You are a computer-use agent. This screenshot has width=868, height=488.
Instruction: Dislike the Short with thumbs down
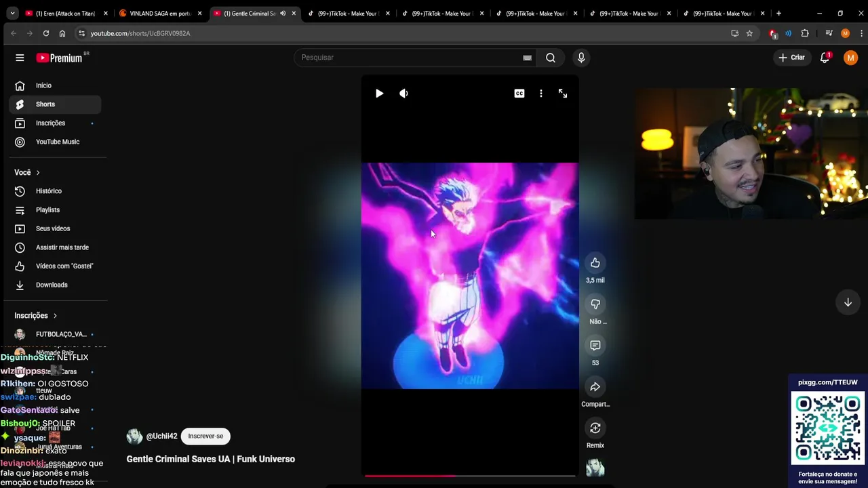[595, 304]
